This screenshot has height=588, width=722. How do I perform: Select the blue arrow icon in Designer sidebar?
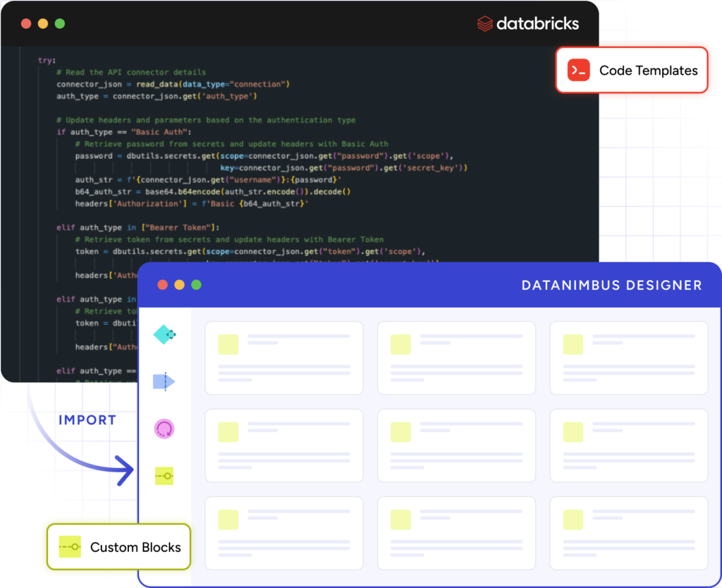pyautogui.click(x=164, y=382)
